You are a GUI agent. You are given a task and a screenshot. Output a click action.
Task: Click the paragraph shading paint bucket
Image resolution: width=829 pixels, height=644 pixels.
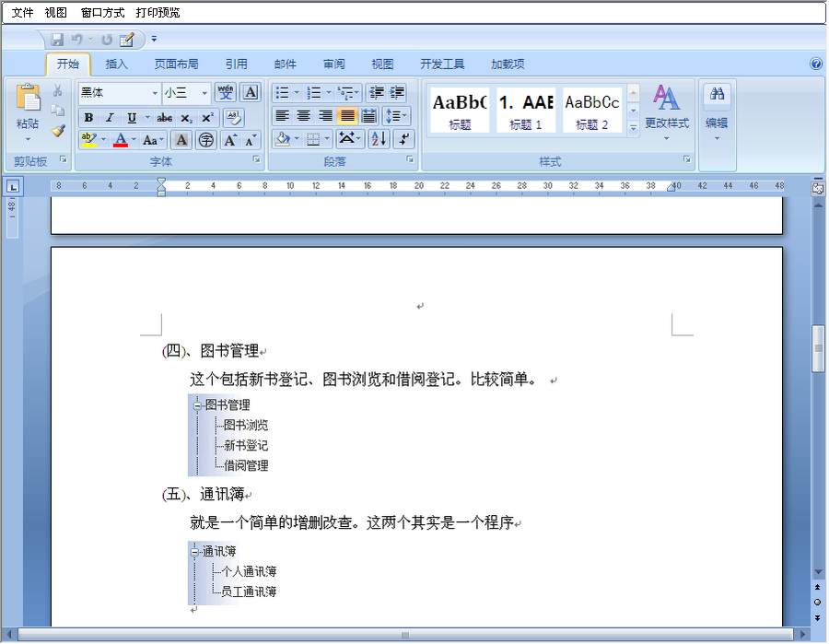[283, 140]
